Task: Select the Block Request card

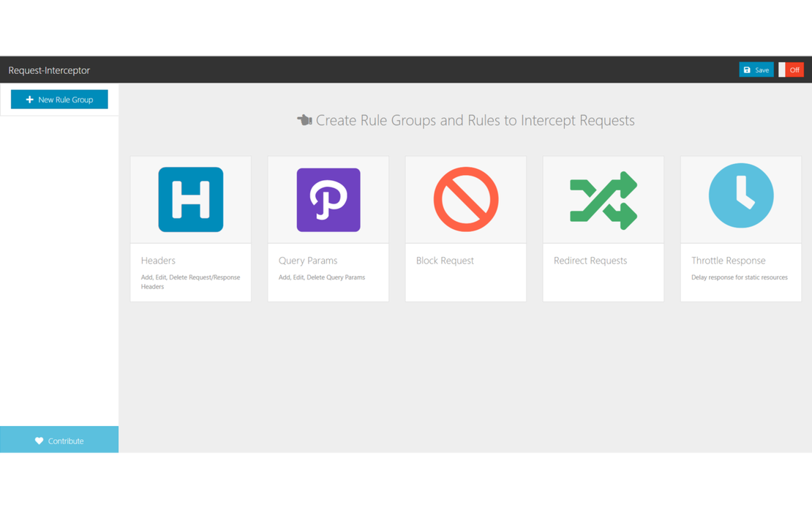Action: (x=465, y=227)
